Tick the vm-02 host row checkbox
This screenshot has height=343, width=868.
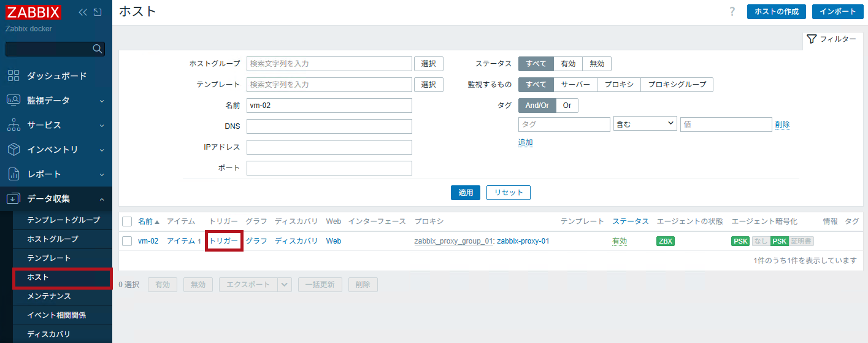coord(127,241)
